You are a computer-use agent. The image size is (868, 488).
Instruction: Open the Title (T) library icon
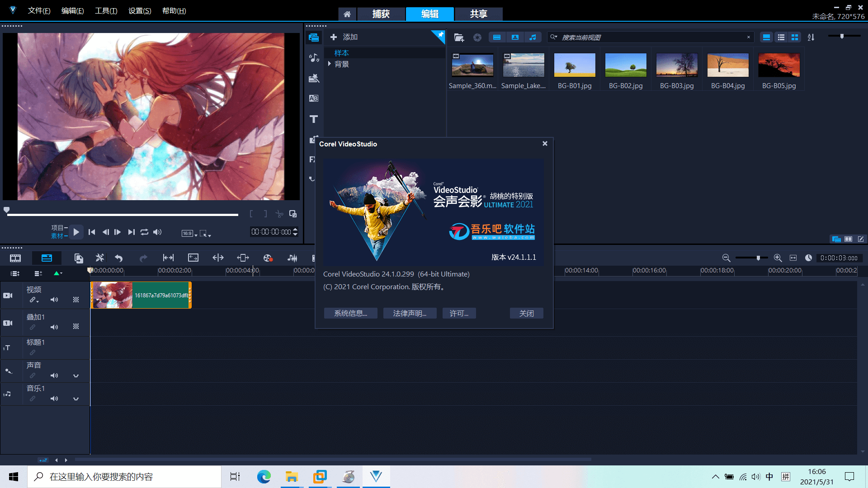pos(314,119)
